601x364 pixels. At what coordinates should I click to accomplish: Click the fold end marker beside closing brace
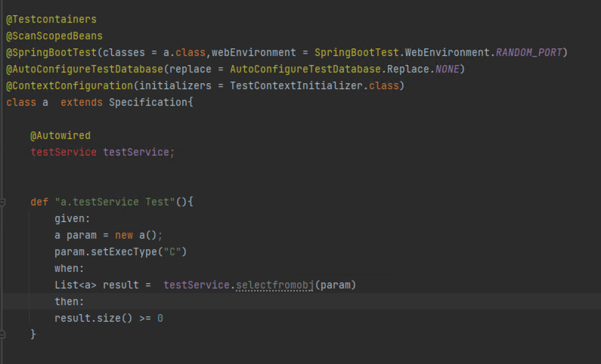coord(2,335)
